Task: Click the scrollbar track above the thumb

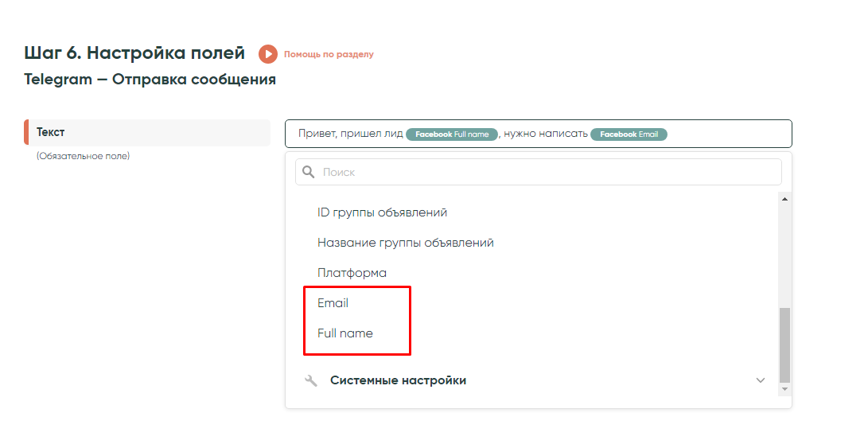Action: point(784,255)
